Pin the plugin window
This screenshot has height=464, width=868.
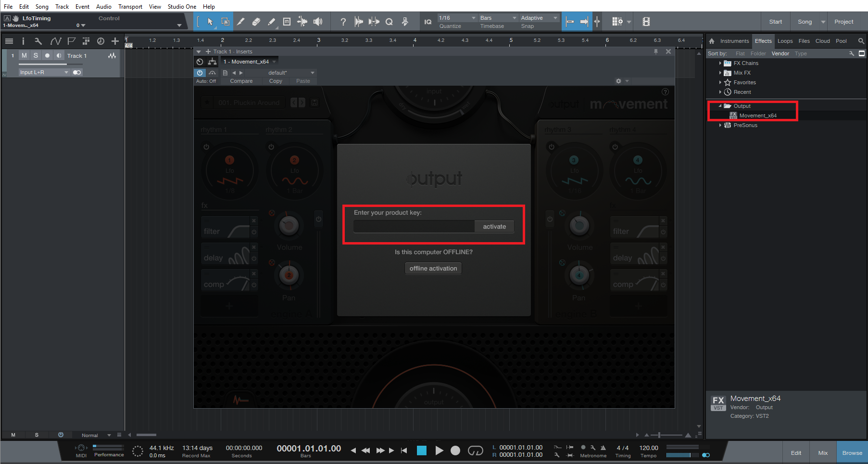click(656, 52)
